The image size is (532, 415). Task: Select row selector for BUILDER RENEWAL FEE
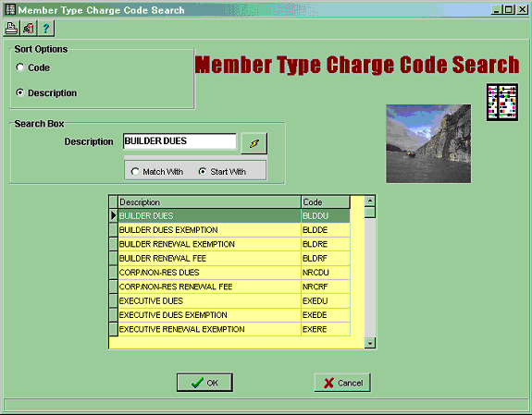[113, 259]
